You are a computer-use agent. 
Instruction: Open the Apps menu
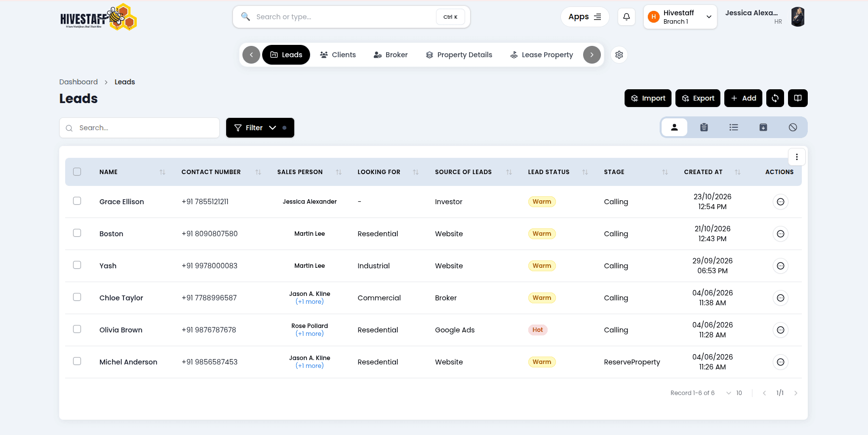(x=585, y=17)
